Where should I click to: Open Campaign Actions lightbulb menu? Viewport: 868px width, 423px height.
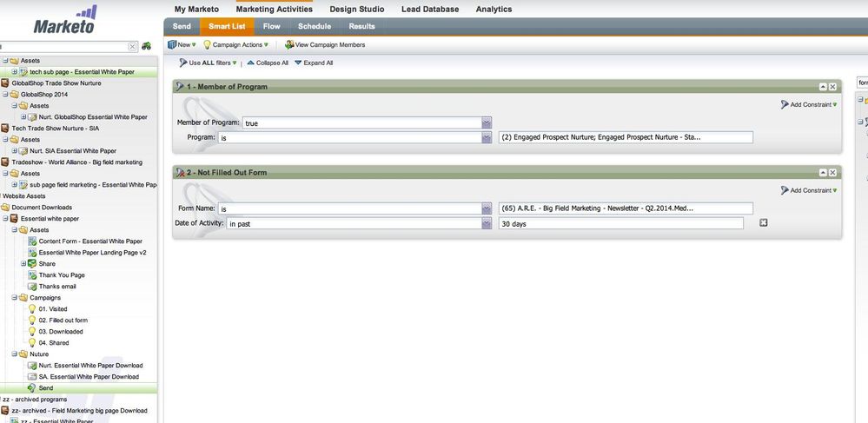pos(207,45)
